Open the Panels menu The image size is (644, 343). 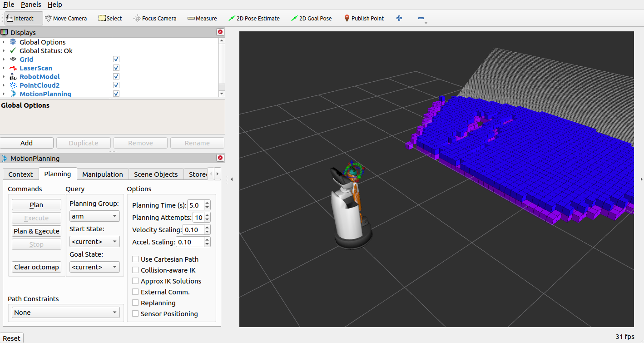[x=31, y=5]
